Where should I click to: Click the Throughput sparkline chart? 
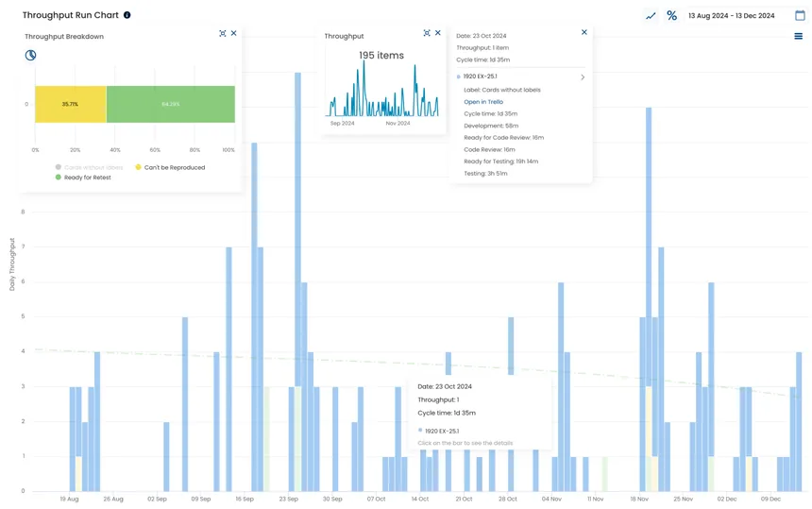pos(382,90)
